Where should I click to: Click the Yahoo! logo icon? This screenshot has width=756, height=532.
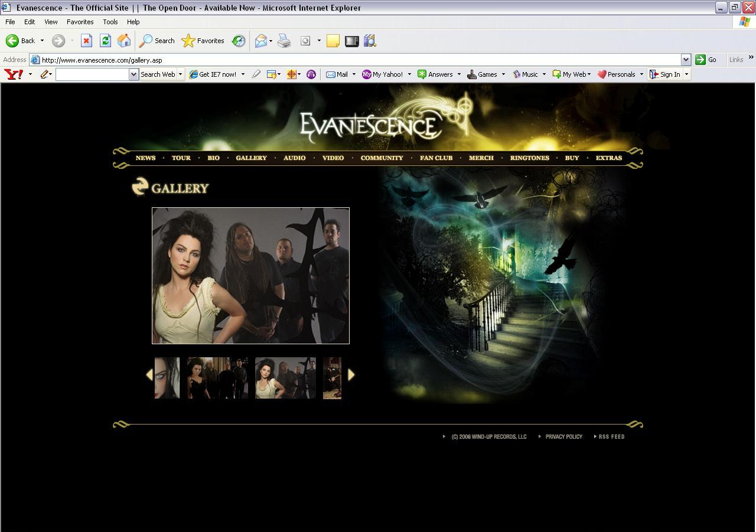[14, 74]
